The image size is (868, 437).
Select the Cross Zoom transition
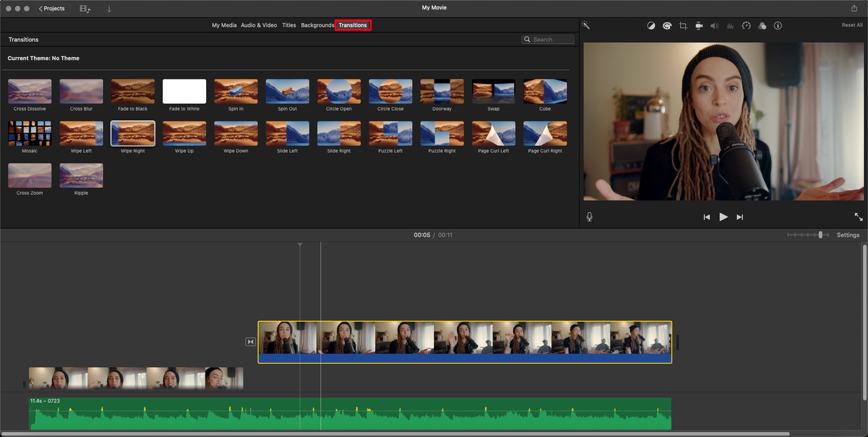point(30,176)
